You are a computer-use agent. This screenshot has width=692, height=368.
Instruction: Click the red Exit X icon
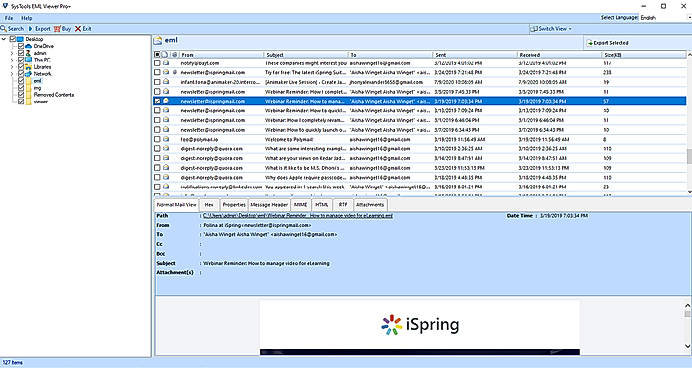pos(78,29)
